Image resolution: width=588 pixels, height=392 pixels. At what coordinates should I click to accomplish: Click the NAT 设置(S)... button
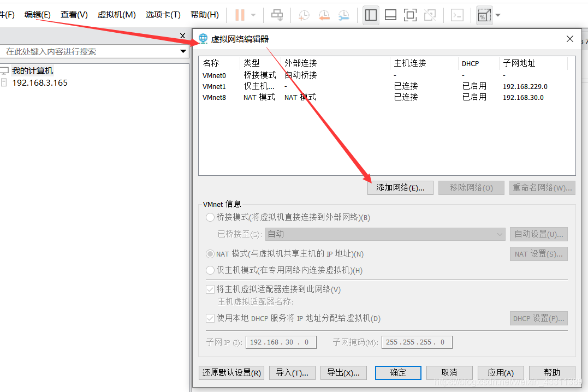pos(539,254)
